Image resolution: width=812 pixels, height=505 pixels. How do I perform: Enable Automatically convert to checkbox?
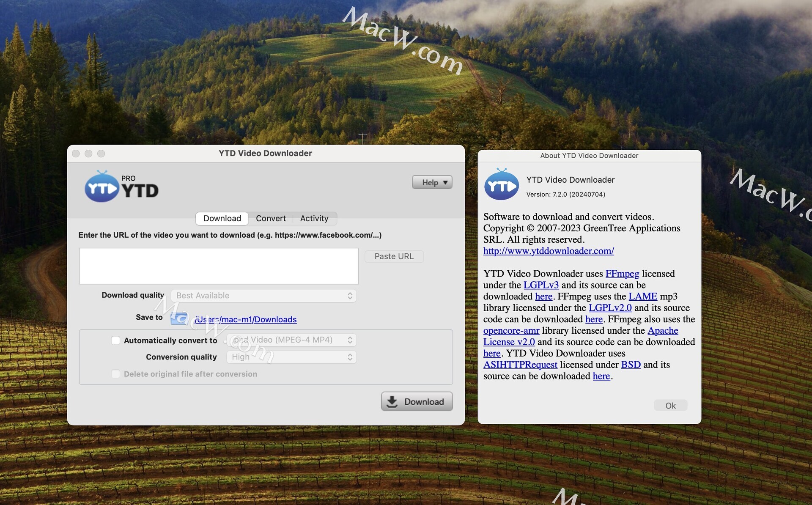coord(115,340)
